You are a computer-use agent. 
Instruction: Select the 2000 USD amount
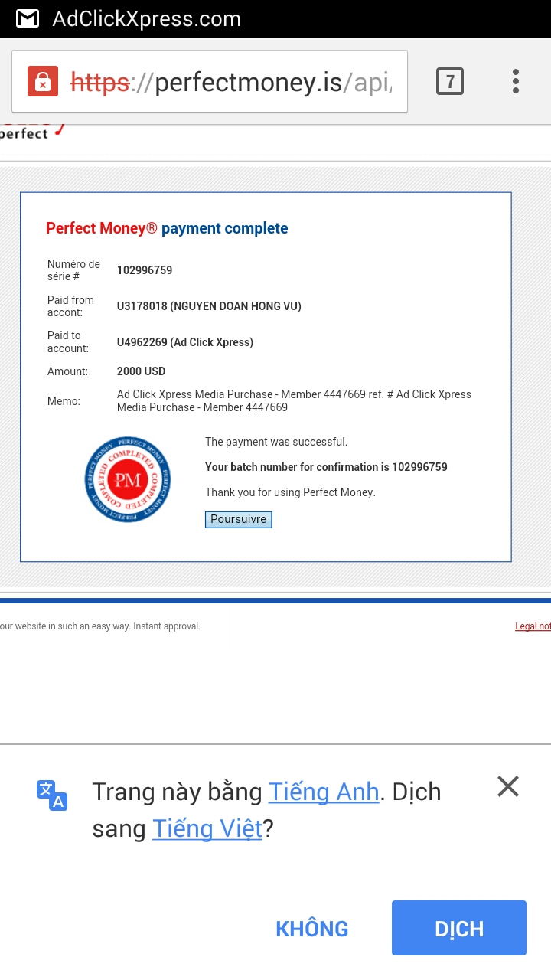[x=141, y=371]
